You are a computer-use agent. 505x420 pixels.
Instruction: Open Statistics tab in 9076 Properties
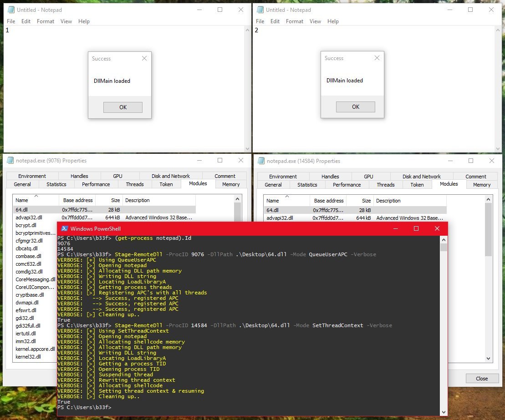(x=56, y=184)
